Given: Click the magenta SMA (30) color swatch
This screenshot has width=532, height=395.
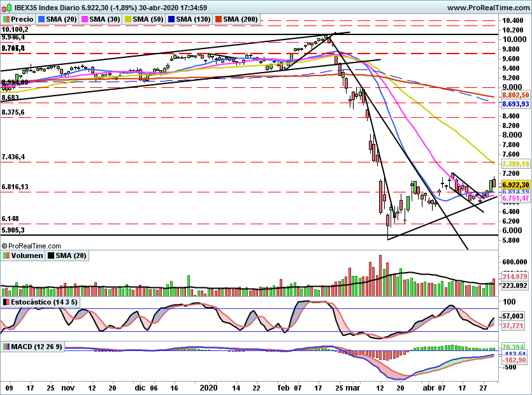Looking at the screenshot, I should [85, 19].
